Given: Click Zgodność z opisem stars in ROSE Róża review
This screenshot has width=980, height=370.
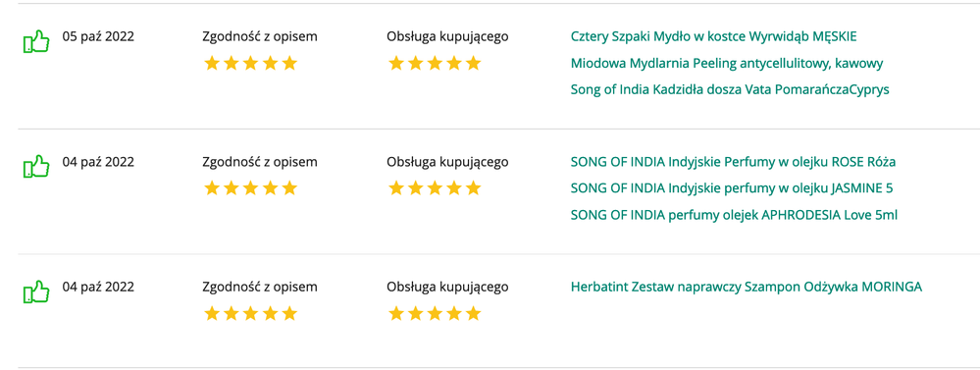Looking at the screenshot, I should [250, 188].
